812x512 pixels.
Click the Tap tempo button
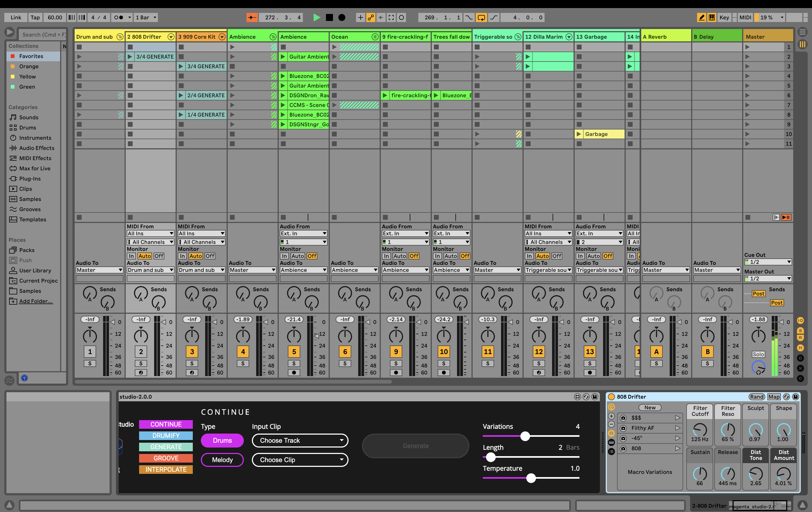(x=35, y=17)
